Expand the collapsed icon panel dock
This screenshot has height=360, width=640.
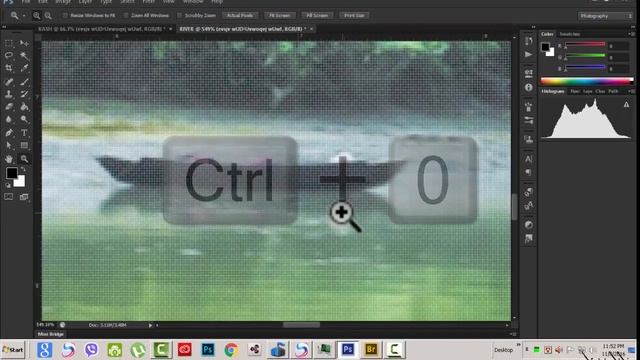533,27
